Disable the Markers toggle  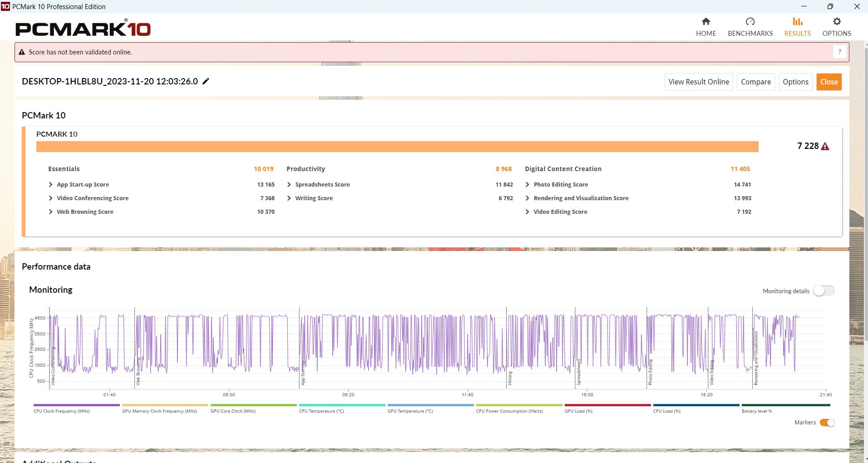827,423
